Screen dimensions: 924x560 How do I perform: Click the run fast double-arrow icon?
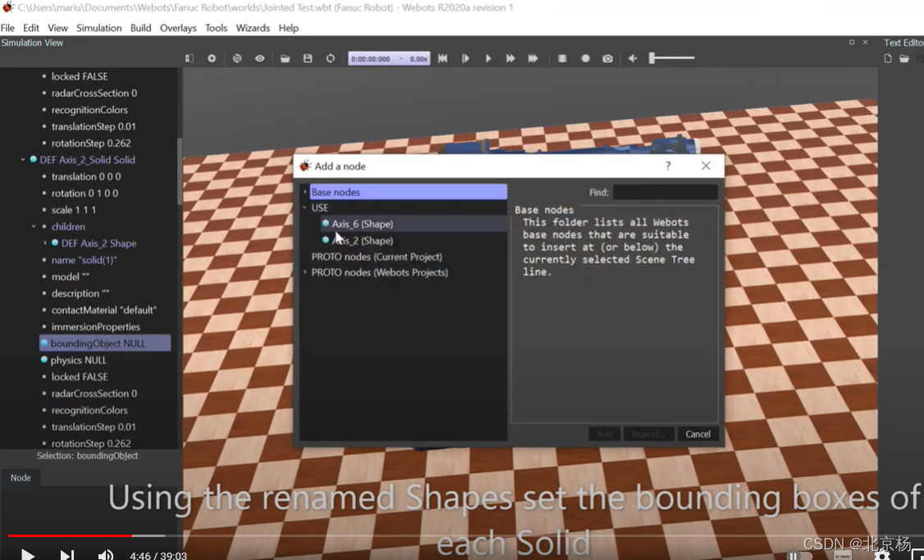coord(510,58)
